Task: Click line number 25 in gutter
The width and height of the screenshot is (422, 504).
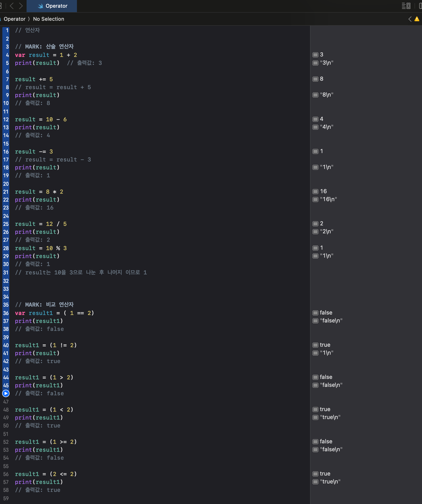Action: point(6,224)
